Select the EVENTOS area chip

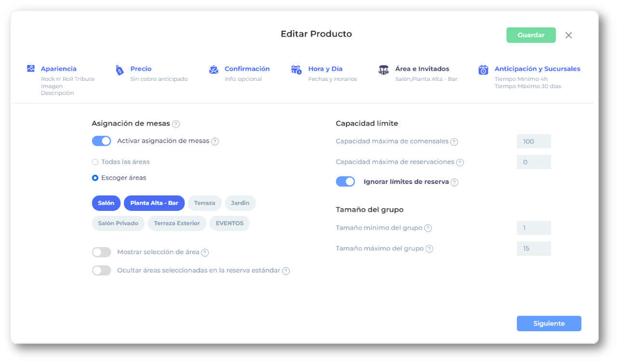(x=229, y=223)
